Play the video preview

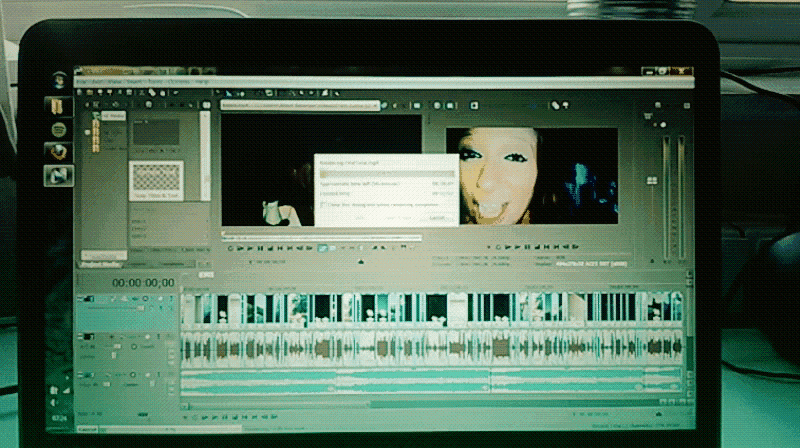coord(517,247)
